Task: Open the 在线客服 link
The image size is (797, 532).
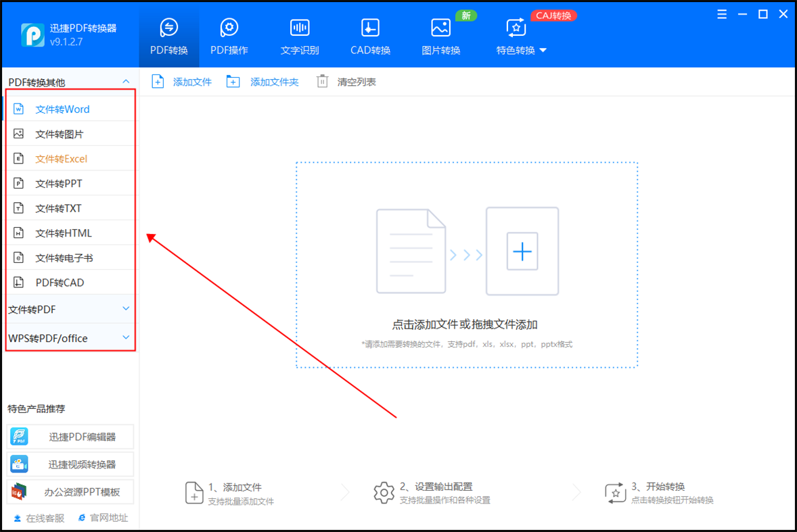Action: (x=39, y=518)
